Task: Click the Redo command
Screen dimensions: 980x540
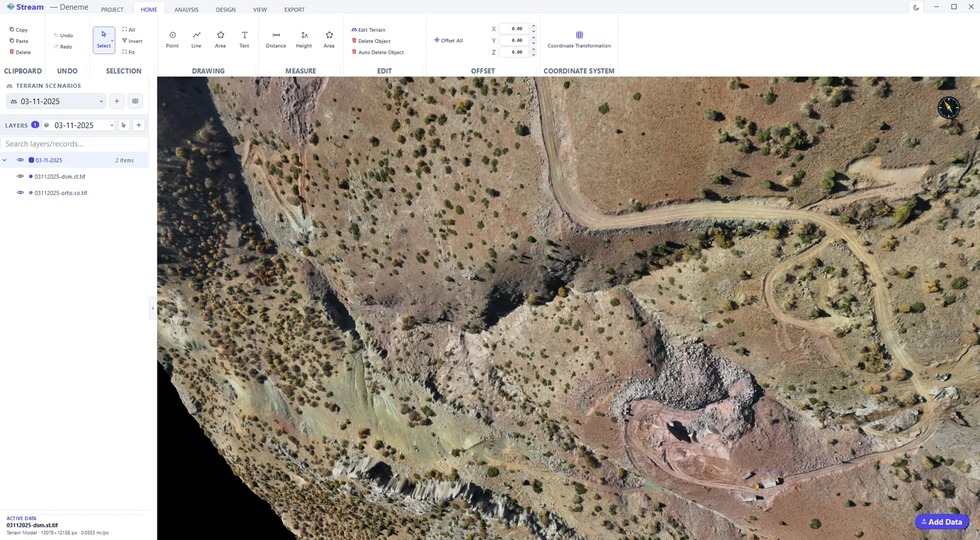Action: (63, 47)
